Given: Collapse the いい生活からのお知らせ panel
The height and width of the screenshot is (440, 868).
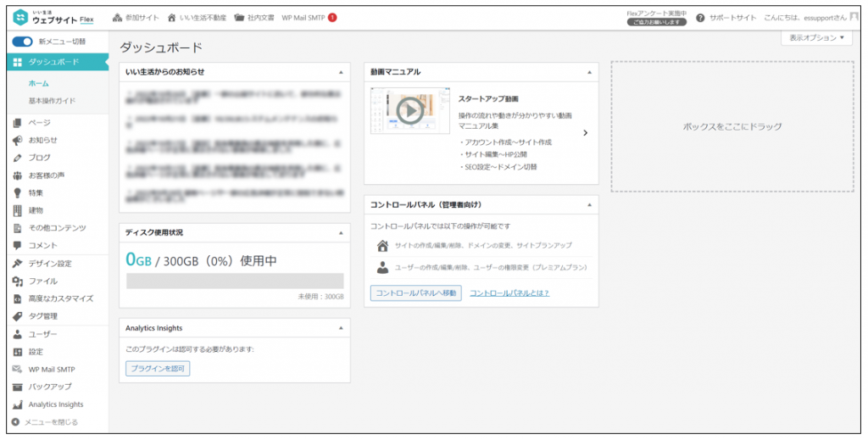Looking at the screenshot, I should [x=341, y=72].
